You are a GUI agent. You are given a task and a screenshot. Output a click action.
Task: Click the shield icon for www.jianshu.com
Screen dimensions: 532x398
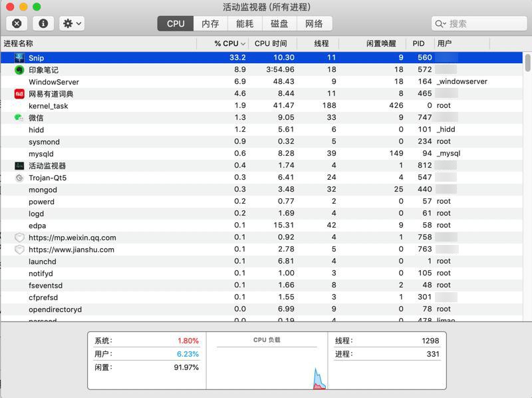[20, 250]
